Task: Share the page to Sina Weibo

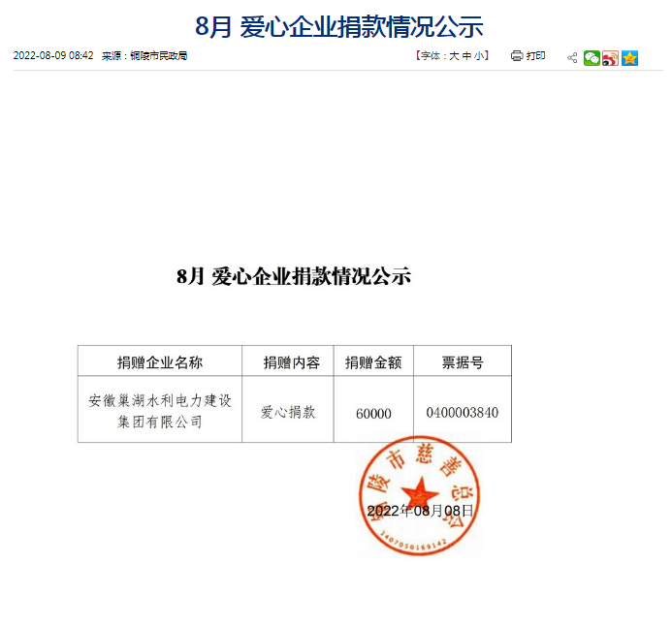Action: tap(610, 57)
